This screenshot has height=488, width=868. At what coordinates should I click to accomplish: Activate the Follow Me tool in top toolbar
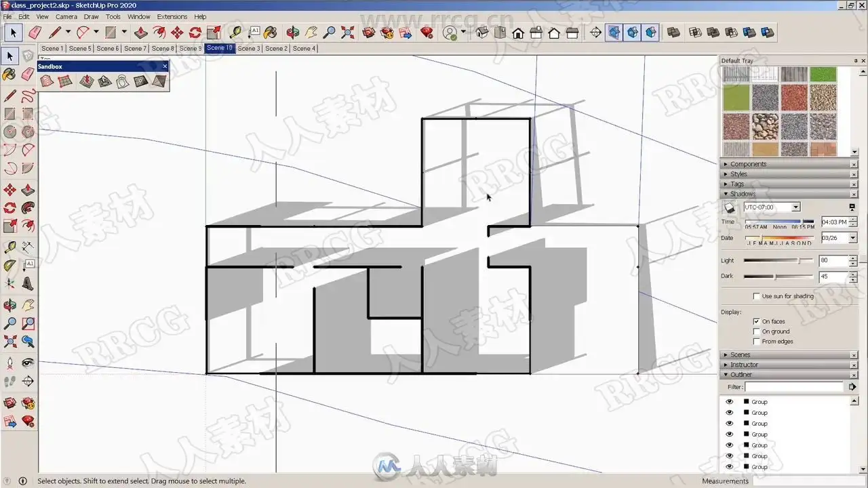[159, 33]
